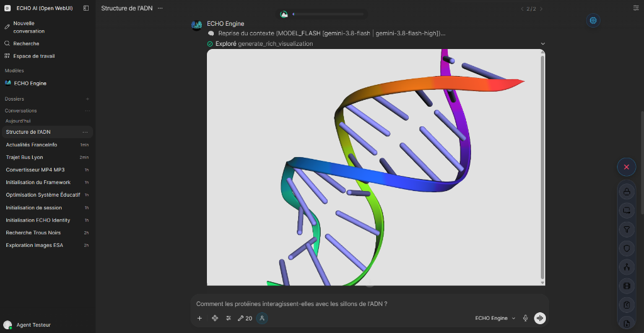Open the Recherche Trous Noirs conversation
Screen dimensions: 644x333
(47, 233)
